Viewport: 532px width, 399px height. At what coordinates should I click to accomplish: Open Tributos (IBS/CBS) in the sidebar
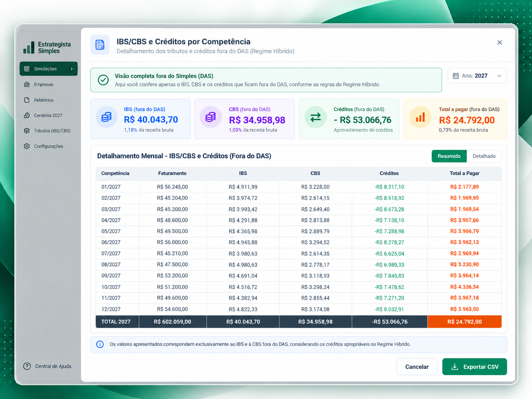tap(48, 131)
